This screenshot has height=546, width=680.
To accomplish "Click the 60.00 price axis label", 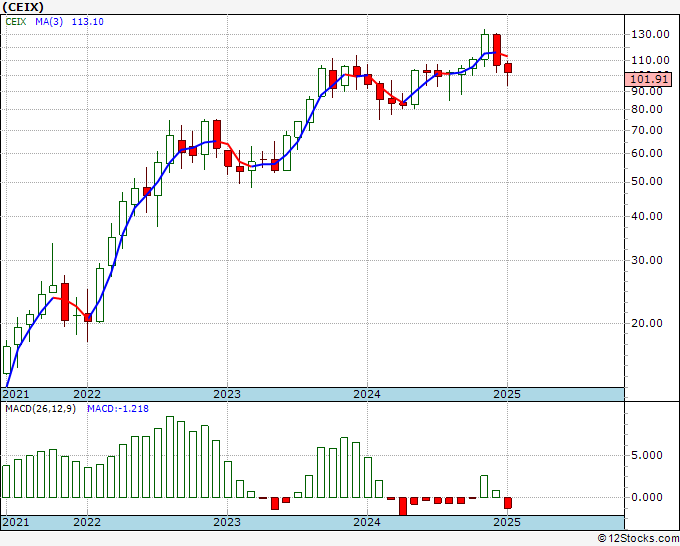I will point(646,153).
